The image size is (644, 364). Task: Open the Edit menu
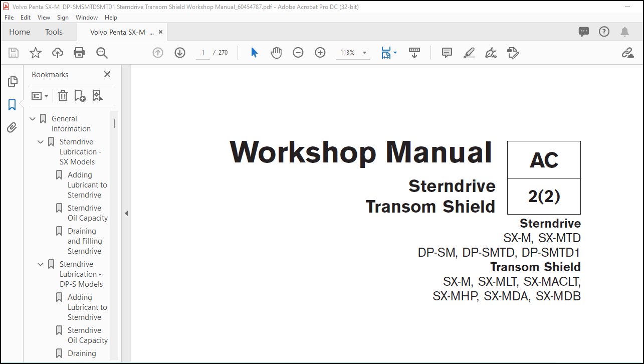tap(26, 17)
